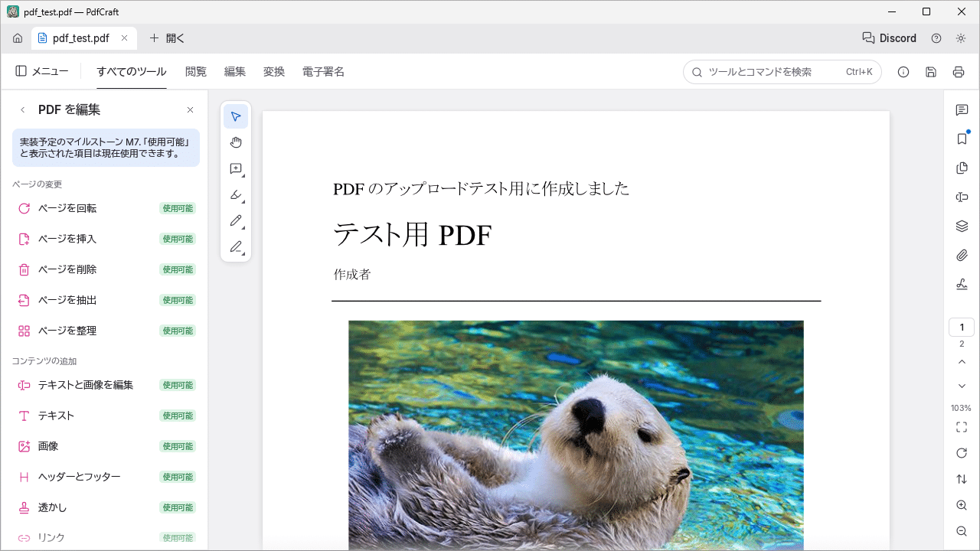The width and height of the screenshot is (980, 551).
Task: Open the Discord link
Action: [x=889, y=38]
